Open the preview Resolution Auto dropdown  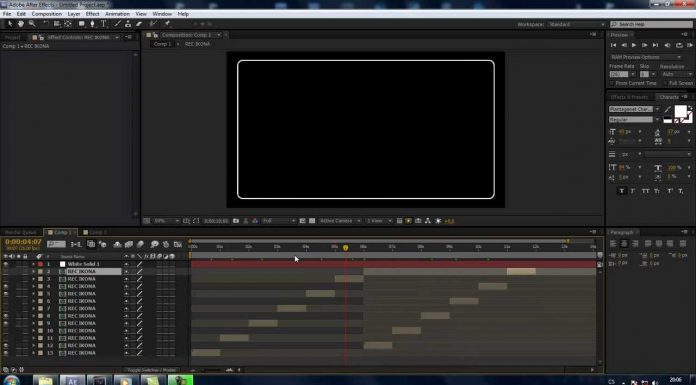click(x=676, y=74)
